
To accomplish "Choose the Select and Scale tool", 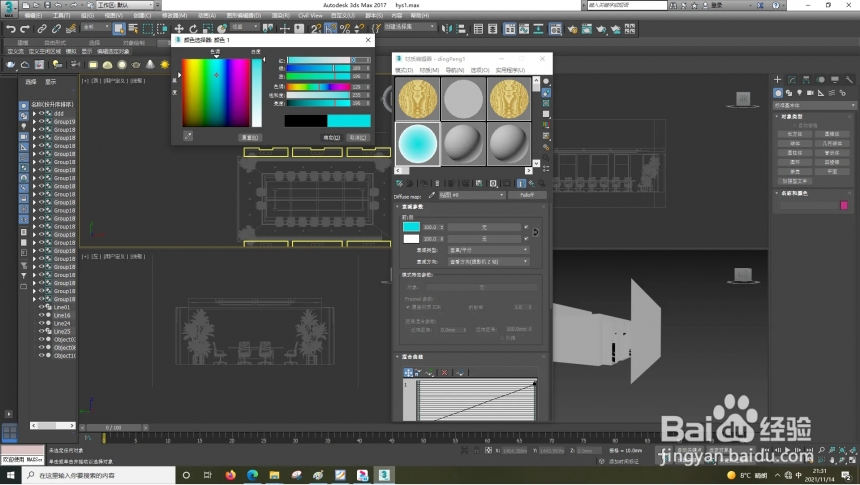I will (x=207, y=29).
